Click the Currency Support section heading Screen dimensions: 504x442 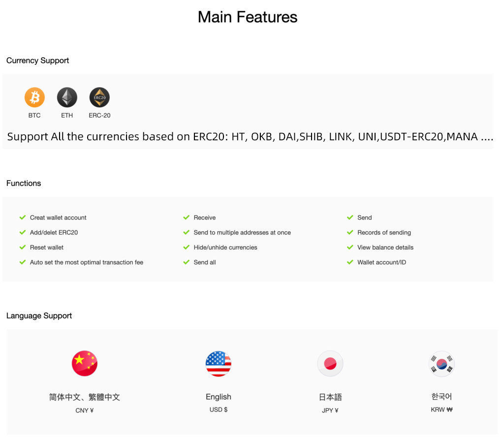(38, 61)
